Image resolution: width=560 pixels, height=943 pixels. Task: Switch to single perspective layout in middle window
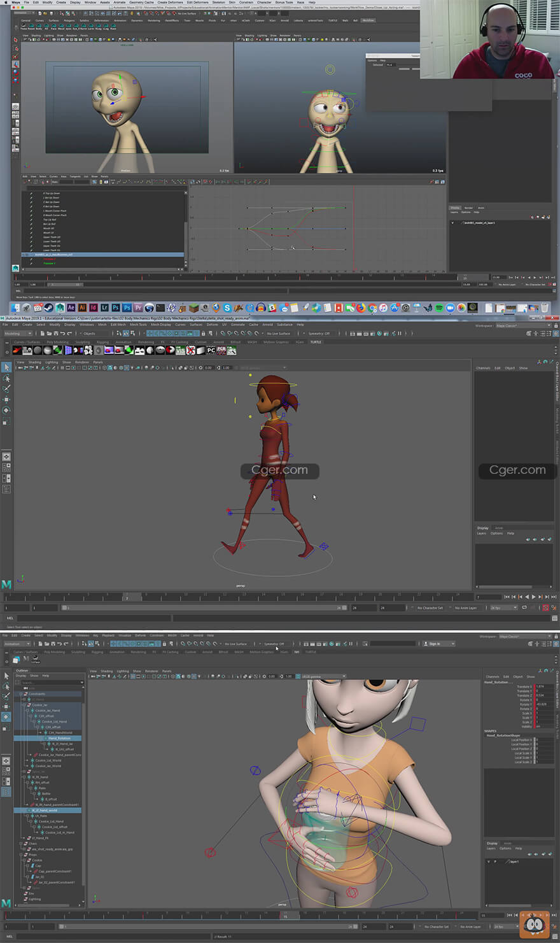[6, 457]
